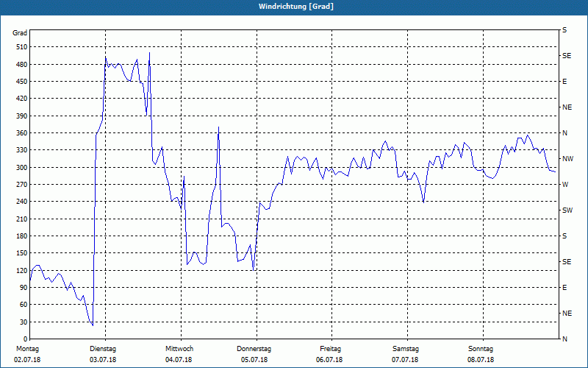Click the date 07.07.18
Viewport: 588px width, 368px height.
click(x=405, y=360)
